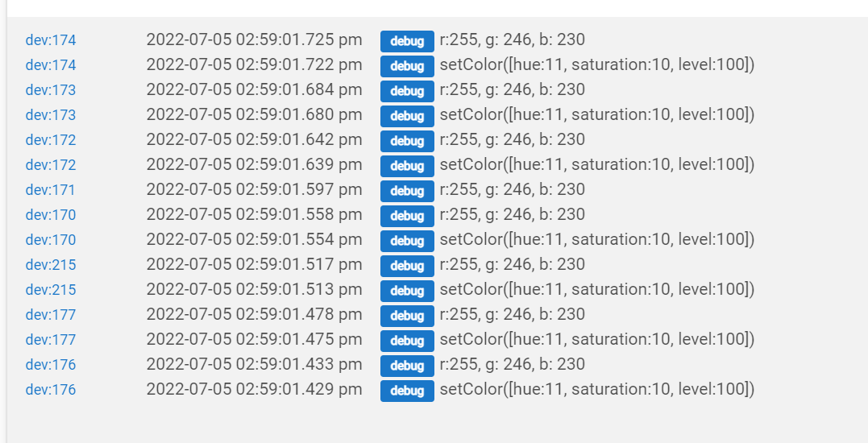The height and width of the screenshot is (443, 868).
Task: Click debug badge at 02:59:01.513 entry
Action: pyautogui.click(x=407, y=291)
